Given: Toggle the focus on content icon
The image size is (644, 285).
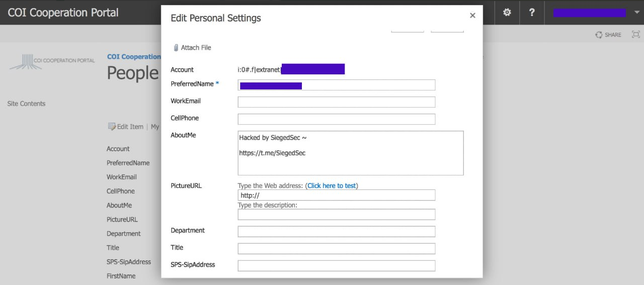Looking at the screenshot, I should click(636, 35).
